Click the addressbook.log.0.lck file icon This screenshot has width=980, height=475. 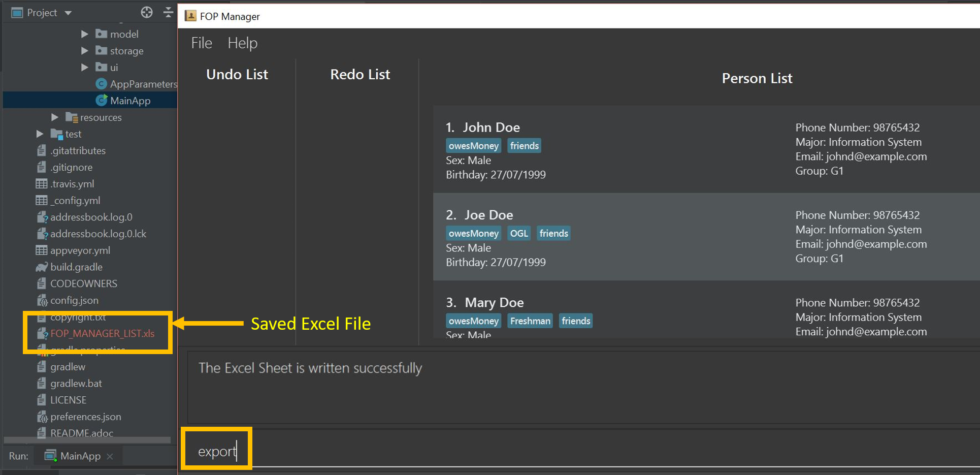click(x=42, y=234)
